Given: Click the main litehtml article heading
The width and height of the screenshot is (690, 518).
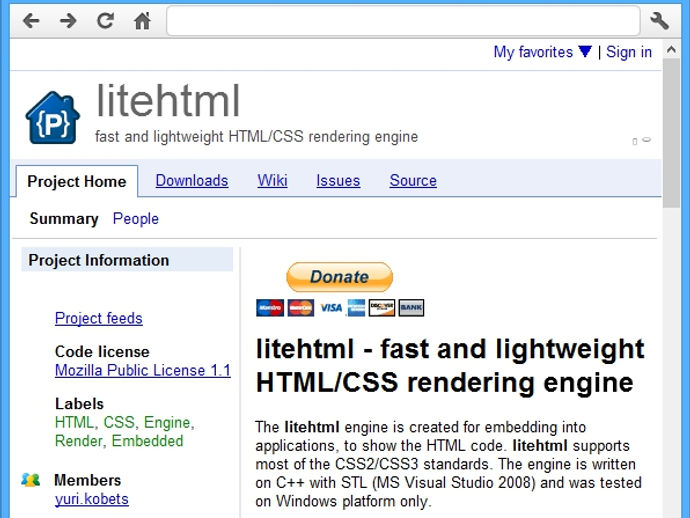Looking at the screenshot, I should [x=450, y=366].
